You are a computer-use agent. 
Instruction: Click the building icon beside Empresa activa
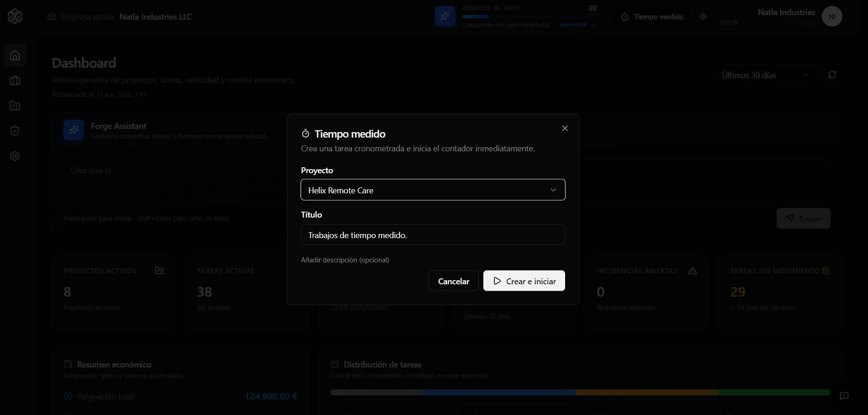[x=52, y=17]
